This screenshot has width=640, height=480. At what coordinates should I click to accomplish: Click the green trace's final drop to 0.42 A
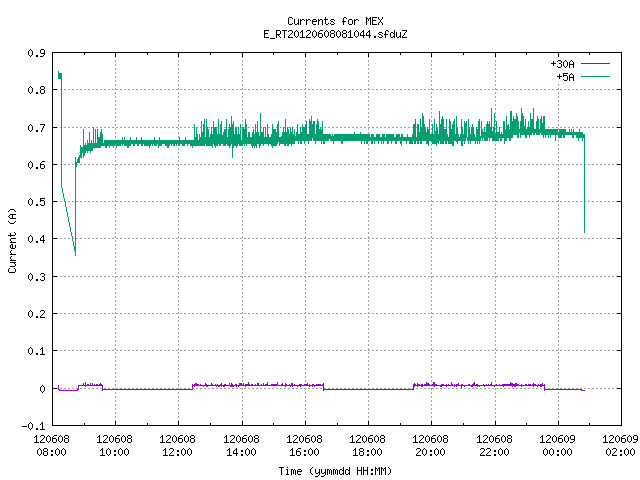[584, 231]
